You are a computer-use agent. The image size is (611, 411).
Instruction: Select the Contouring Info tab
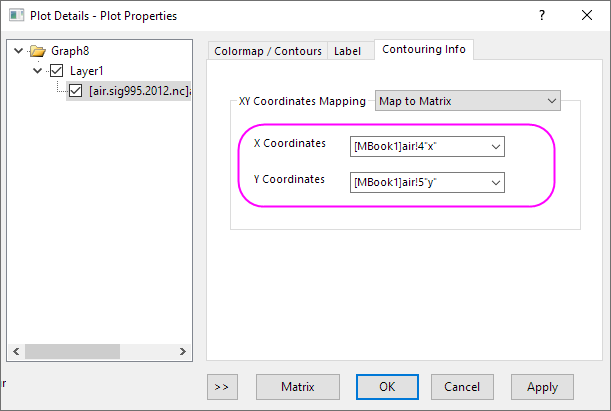click(x=424, y=49)
